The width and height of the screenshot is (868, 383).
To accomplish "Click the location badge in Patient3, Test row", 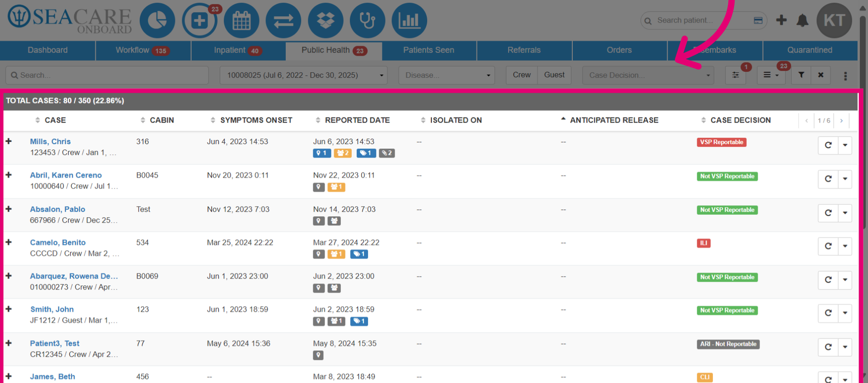I will coord(318,355).
